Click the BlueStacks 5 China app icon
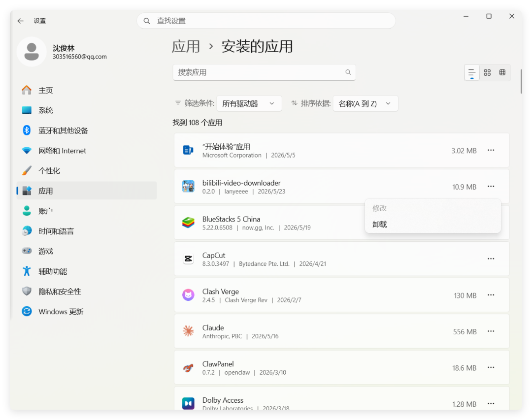 (188, 223)
